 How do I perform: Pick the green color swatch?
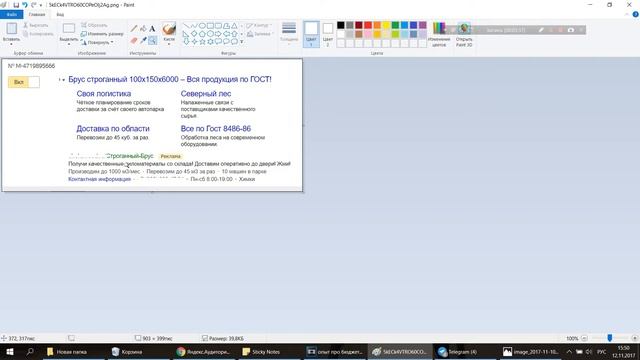pyautogui.click(x=395, y=25)
